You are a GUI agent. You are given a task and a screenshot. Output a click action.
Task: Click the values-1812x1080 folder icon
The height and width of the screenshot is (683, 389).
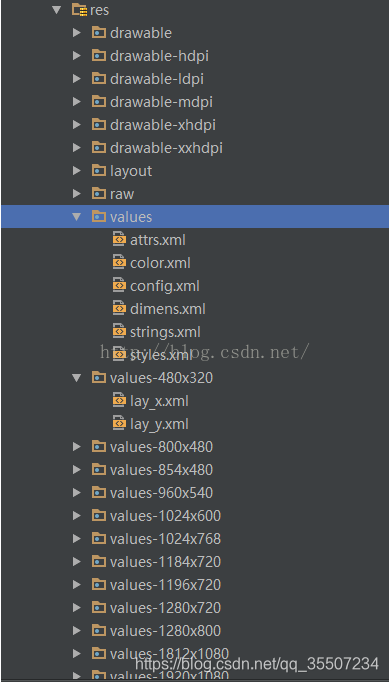99,653
